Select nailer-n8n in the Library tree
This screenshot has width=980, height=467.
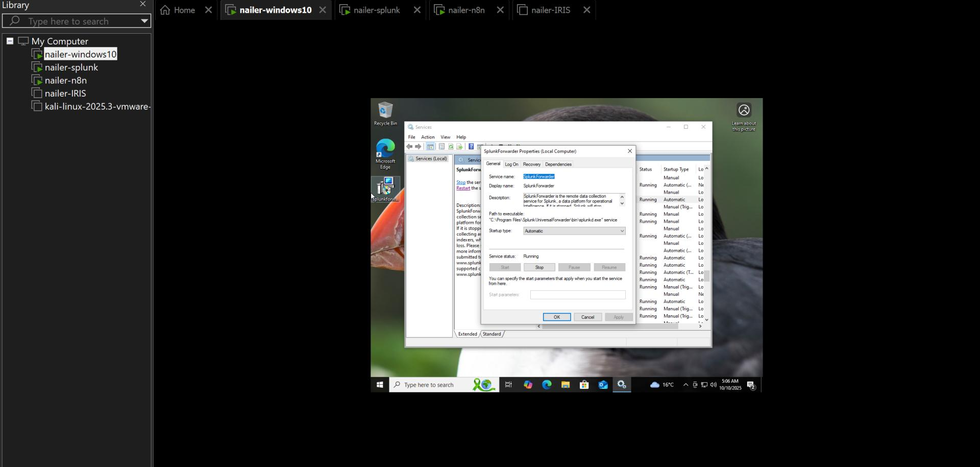(66, 80)
